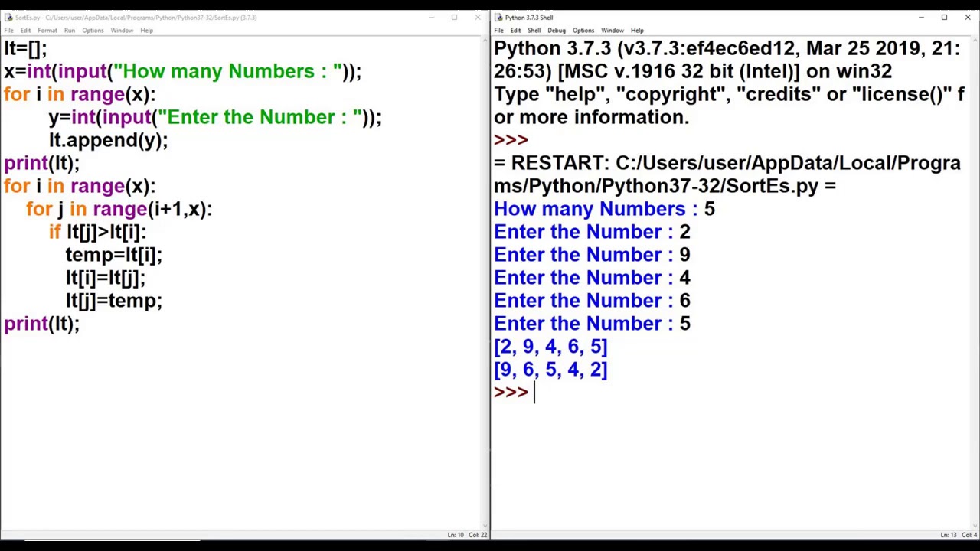The image size is (980, 551).
Task: Click the sorted output [9, 6, 5, 4, 2]
Action: [x=550, y=370]
